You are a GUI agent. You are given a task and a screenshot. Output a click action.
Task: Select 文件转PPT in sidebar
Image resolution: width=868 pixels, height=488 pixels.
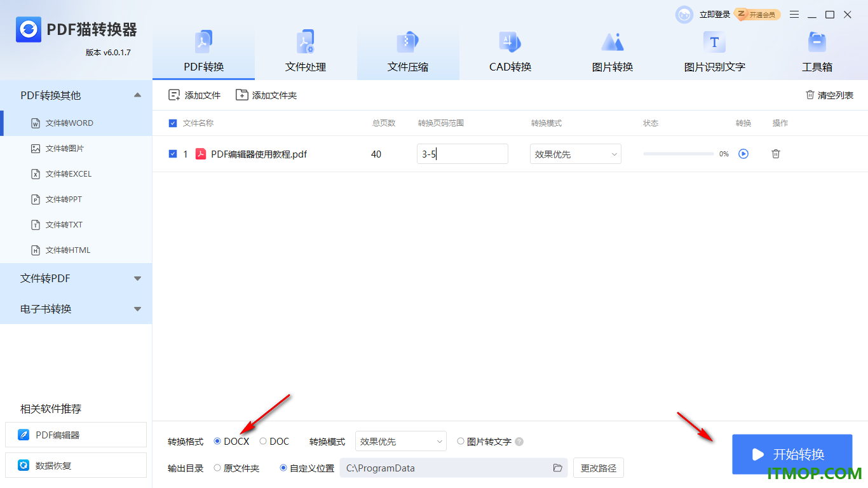76,200
